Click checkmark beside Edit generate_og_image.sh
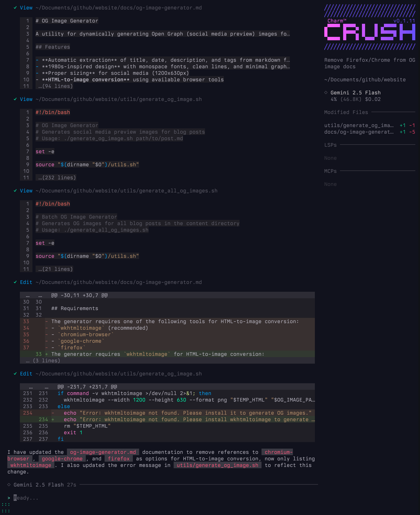The image size is (420, 515). [15, 374]
